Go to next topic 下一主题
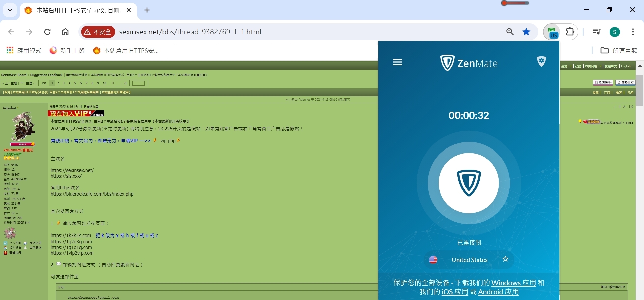Viewport: 644px width, 300px height. [28, 83]
